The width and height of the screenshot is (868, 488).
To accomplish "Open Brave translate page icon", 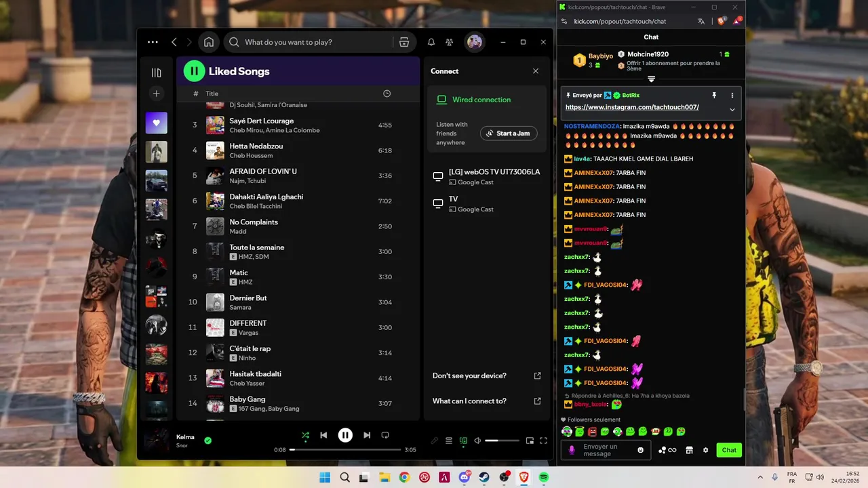I will pyautogui.click(x=701, y=21).
